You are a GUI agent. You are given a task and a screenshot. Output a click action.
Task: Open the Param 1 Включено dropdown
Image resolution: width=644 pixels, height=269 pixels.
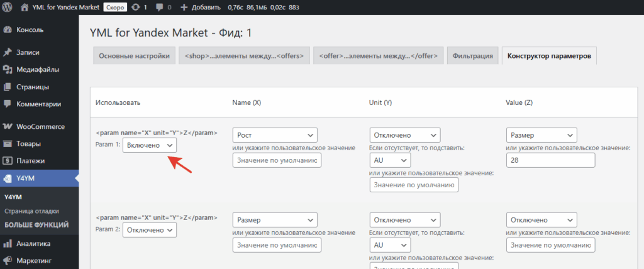coord(150,145)
